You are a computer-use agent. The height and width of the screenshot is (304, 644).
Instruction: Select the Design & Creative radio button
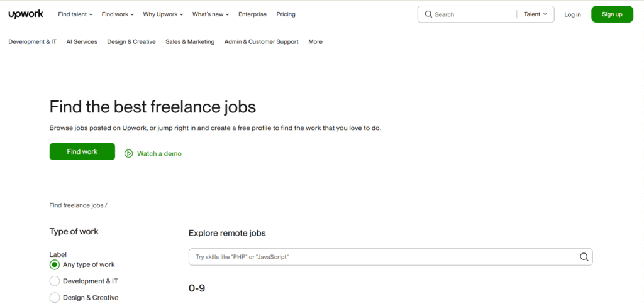click(x=54, y=298)
